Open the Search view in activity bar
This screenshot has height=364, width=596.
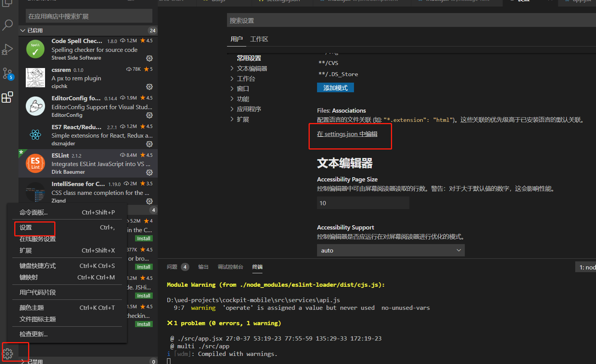pyautogui.click(x=7, y=25)
